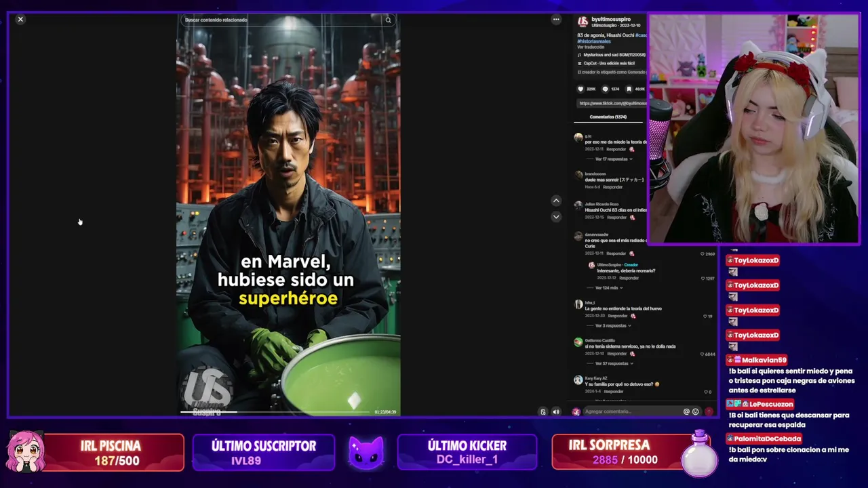
Task: Reply to UltimoSuspiro creator's comment
Action: pos(629,278)
